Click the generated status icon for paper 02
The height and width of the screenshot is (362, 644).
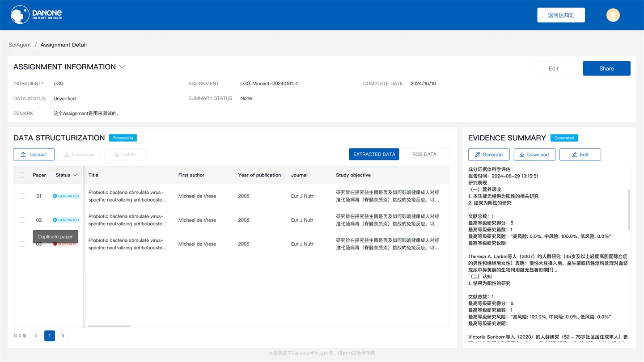click(55, 220)
